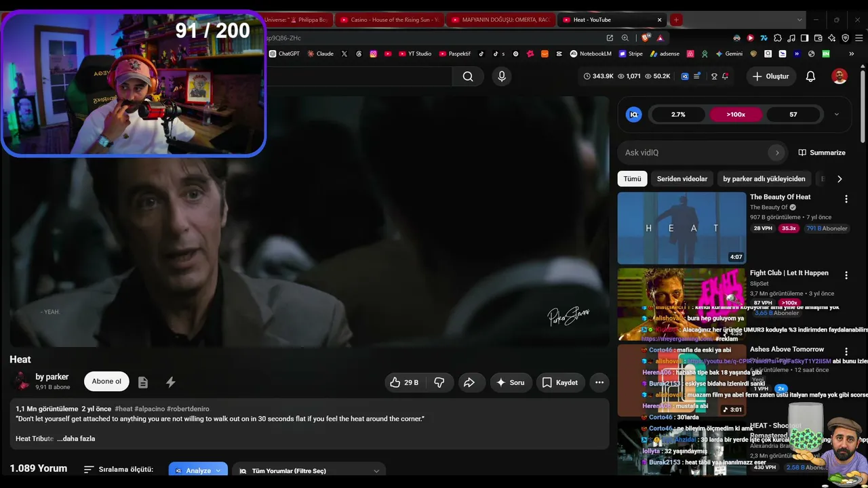
Task: Open the browser tab search dropdown
Action: 800,20
